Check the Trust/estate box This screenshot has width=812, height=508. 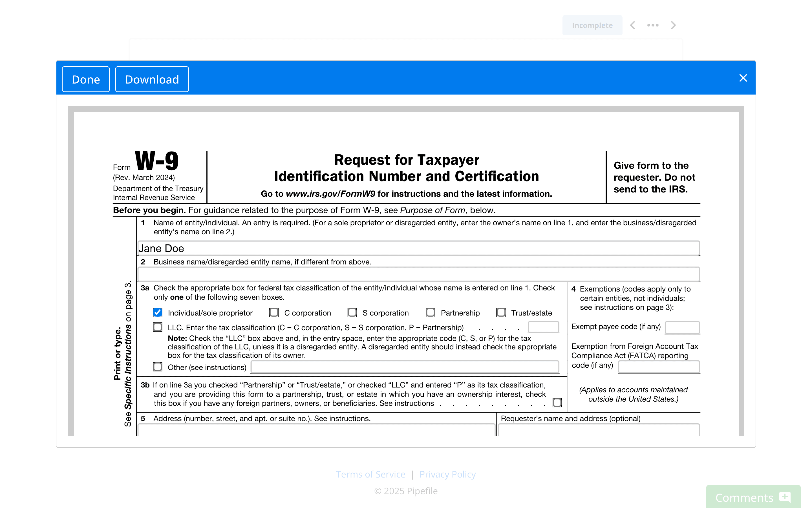(x=501, y=312)
